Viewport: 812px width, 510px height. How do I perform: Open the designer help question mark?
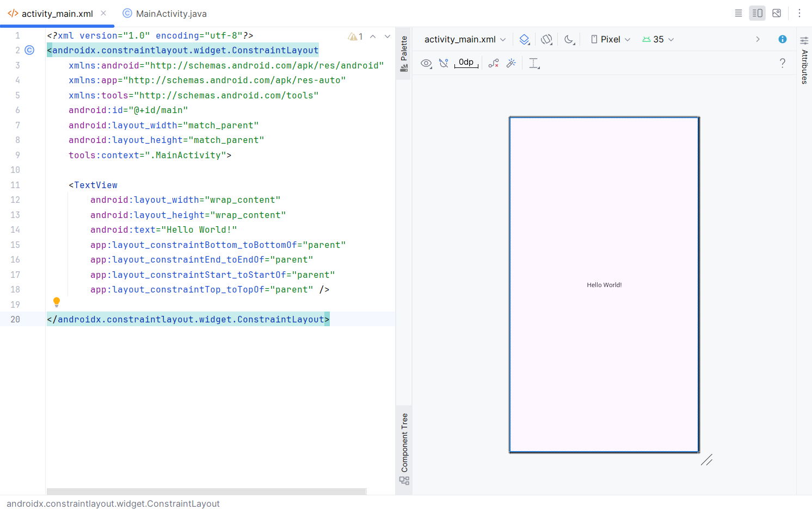coord(783,63)
